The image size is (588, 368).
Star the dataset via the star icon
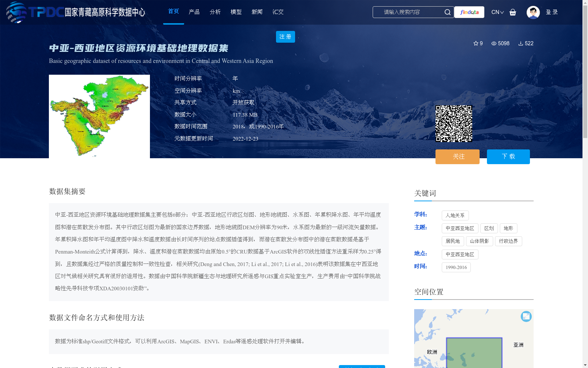point(476,43)
